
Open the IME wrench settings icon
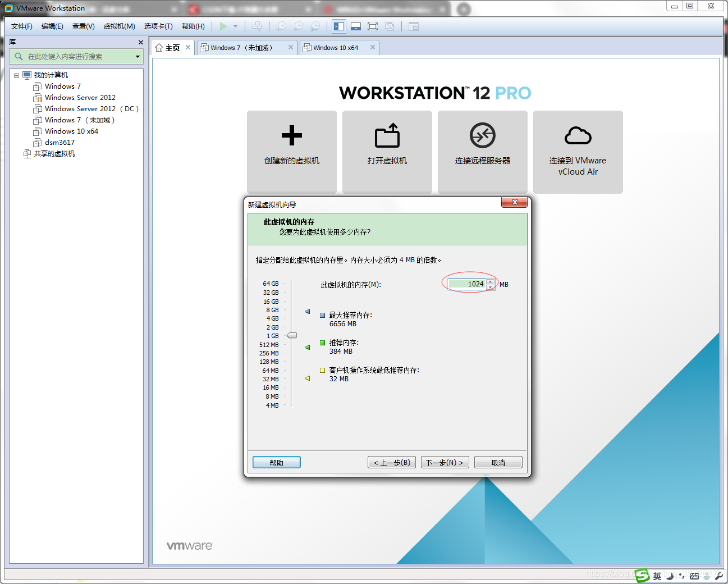718,576
